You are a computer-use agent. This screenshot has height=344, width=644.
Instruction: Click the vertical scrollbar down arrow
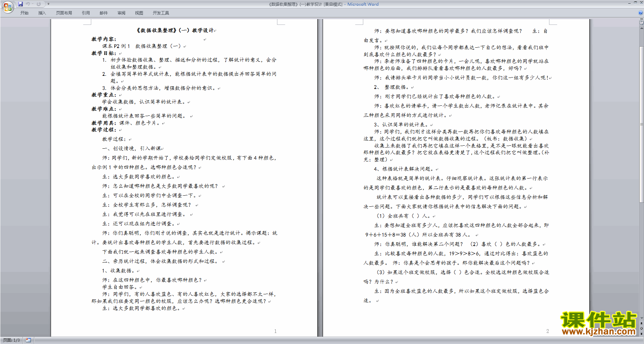click(x=642, y=318)
